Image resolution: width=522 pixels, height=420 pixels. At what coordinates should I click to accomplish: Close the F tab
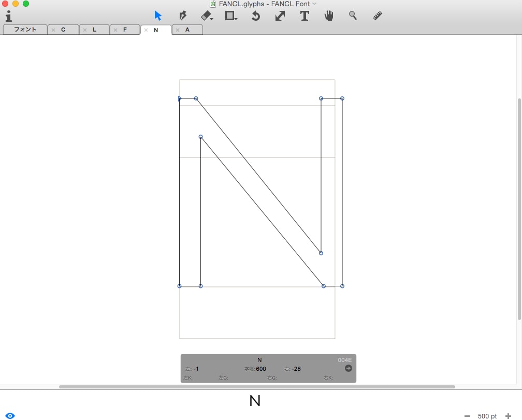click(115, 30)
